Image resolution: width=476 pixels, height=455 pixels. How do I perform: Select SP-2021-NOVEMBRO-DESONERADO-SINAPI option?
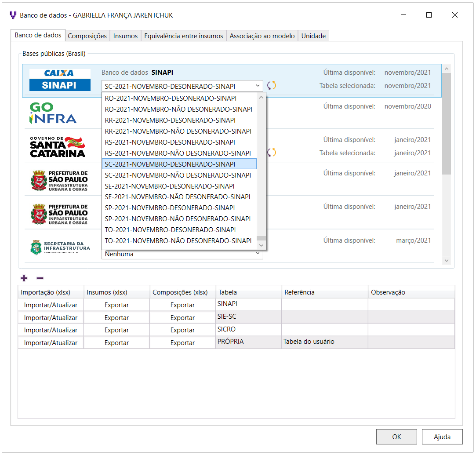tap(170, 208)
